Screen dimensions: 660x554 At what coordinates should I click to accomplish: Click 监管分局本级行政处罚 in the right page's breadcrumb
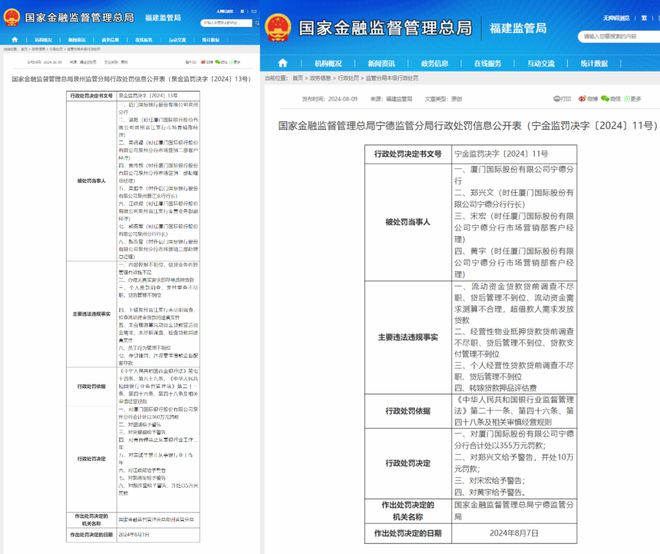[392, 78]
